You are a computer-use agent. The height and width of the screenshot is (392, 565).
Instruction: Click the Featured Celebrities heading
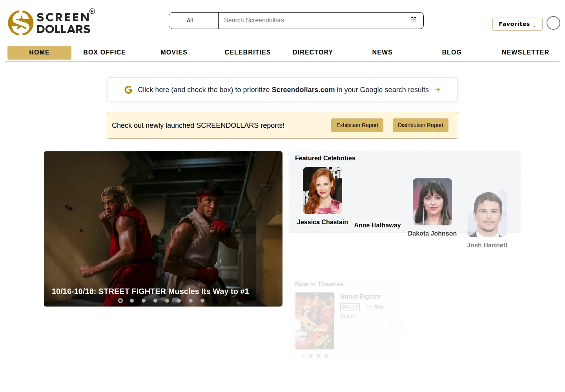(x=325, y=158)
